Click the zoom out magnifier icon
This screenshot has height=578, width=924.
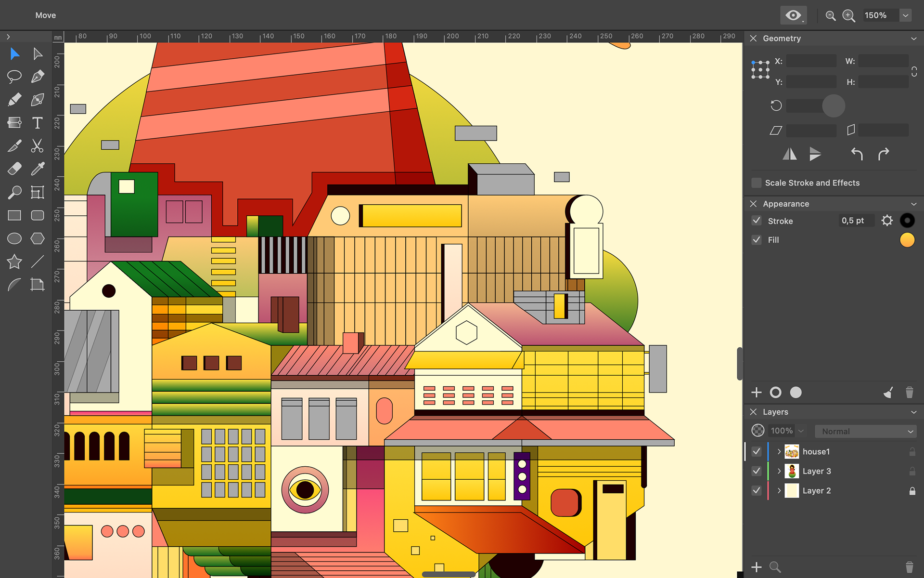tap(831, 16)
